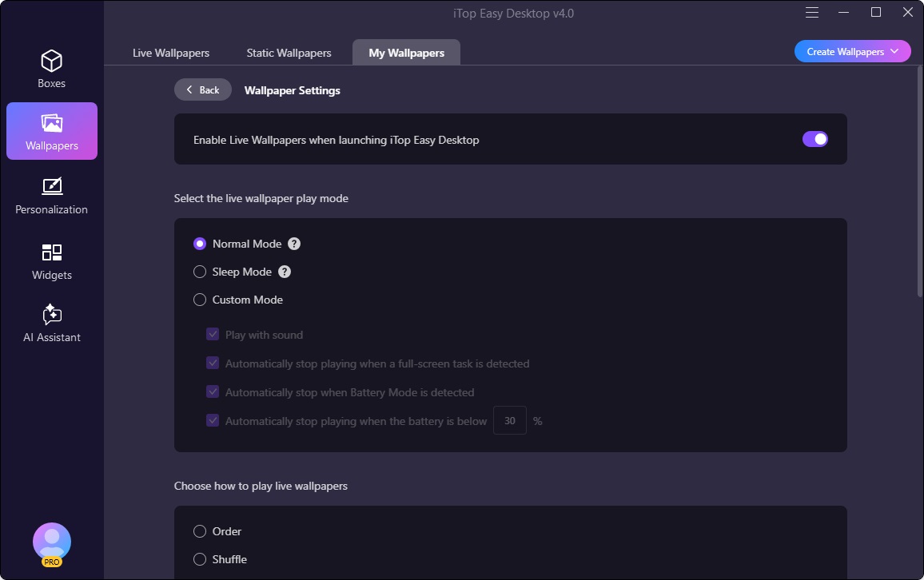Image resolution: width=924 pixels, height=580 pixels.
Task: Disable Live Wallpapers on launch toggle
Action: pos(814,139)
